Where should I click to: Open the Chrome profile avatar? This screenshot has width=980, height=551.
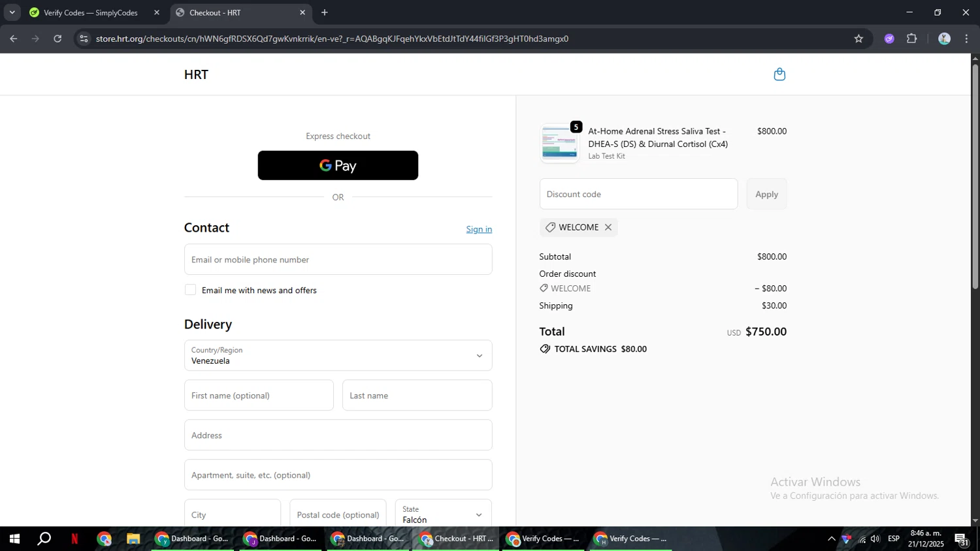coord(944,39)
